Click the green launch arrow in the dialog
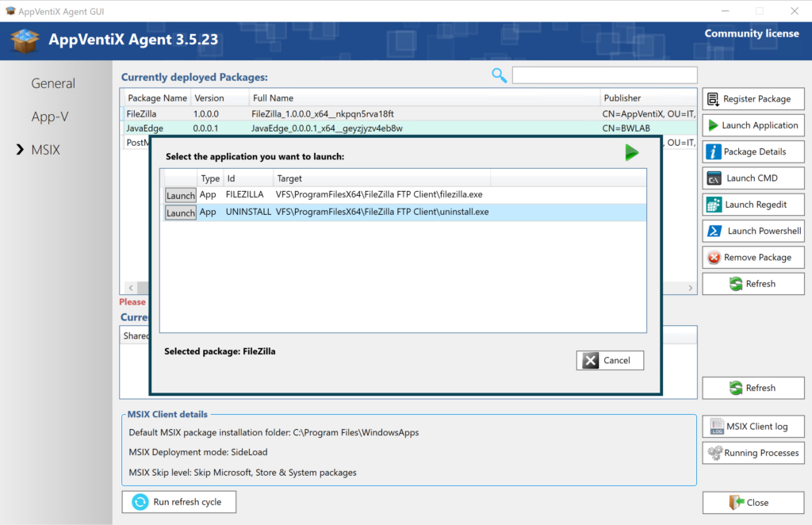Screen dimensions: 812x525 pyautogui.click(x=632, y=152)
